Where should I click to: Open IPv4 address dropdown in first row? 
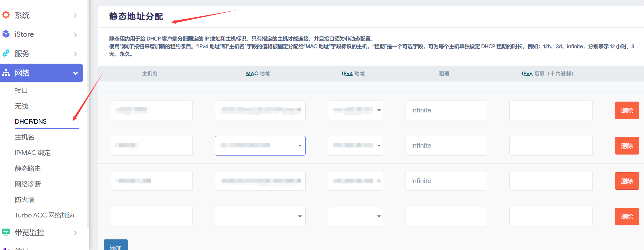pyautogui.click(x=379, y=110)
